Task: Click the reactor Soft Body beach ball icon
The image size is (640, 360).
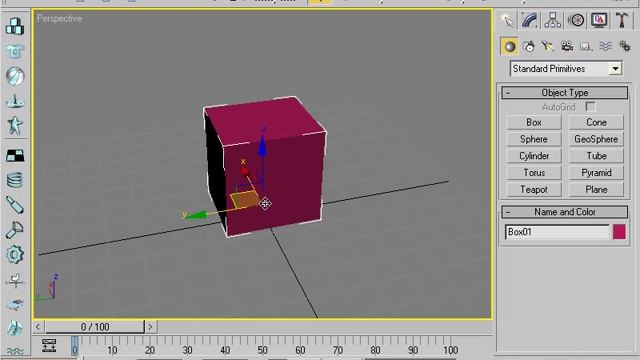Action: click(x=15, y=76)
